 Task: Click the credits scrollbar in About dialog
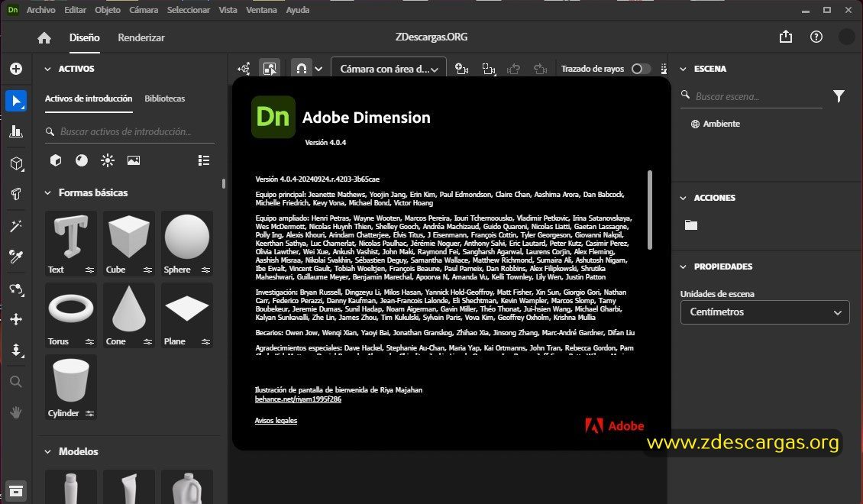pyautogui.click(x=650, y=210)
